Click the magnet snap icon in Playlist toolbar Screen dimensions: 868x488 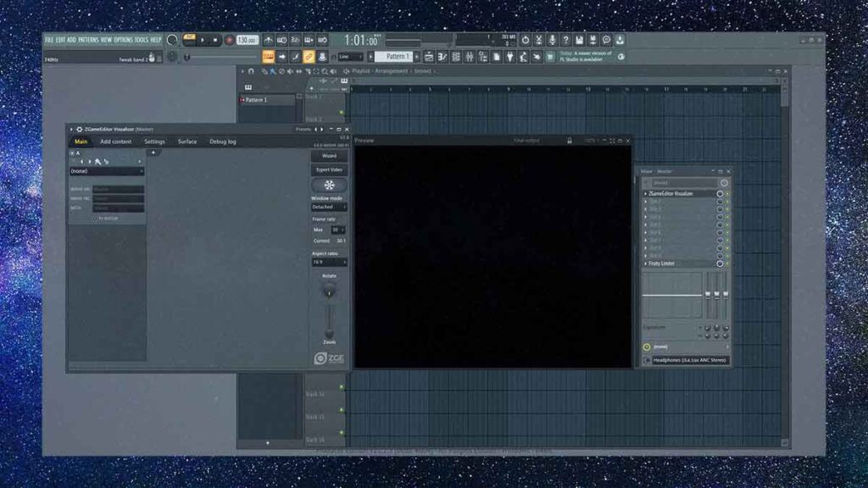tap(251, 71)
